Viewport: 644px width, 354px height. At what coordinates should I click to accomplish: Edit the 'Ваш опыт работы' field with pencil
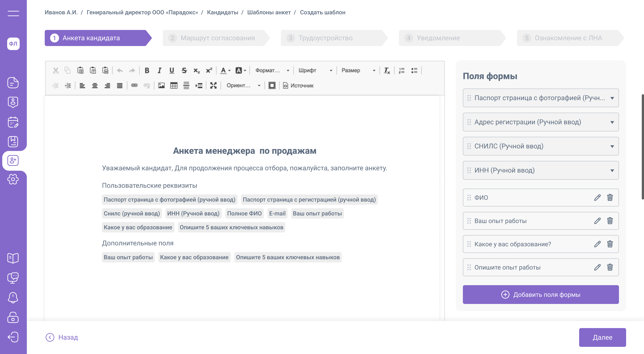[x=597, y=221]
